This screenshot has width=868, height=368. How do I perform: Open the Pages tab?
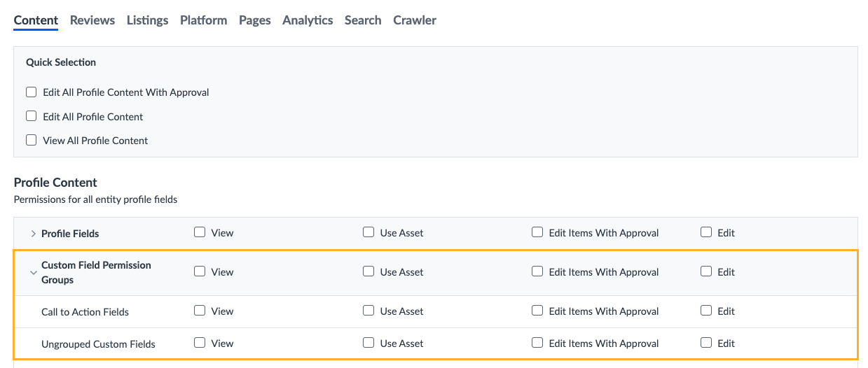(254, 20)
